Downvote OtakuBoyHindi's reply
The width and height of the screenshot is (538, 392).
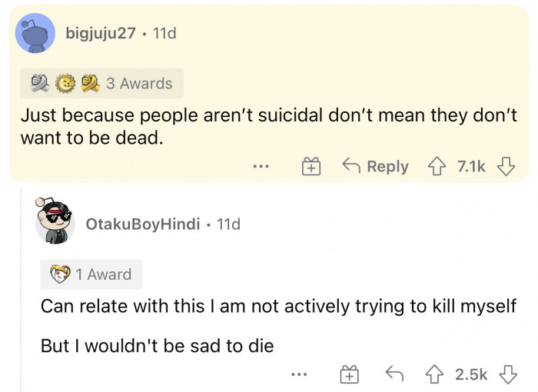(508, 374)
